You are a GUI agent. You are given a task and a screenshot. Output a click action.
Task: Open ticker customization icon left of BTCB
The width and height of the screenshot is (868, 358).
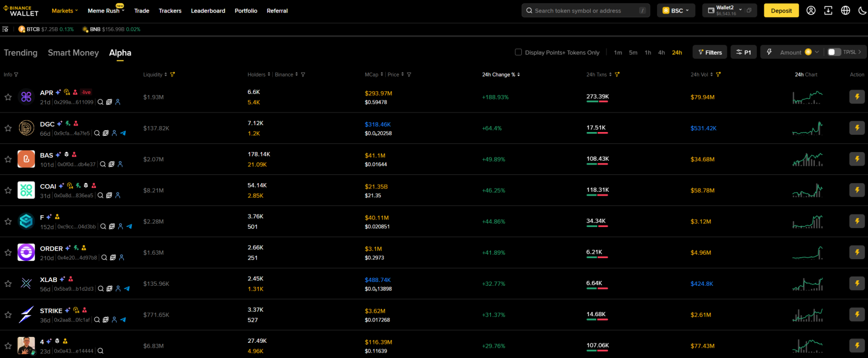(x=5, y=29)
